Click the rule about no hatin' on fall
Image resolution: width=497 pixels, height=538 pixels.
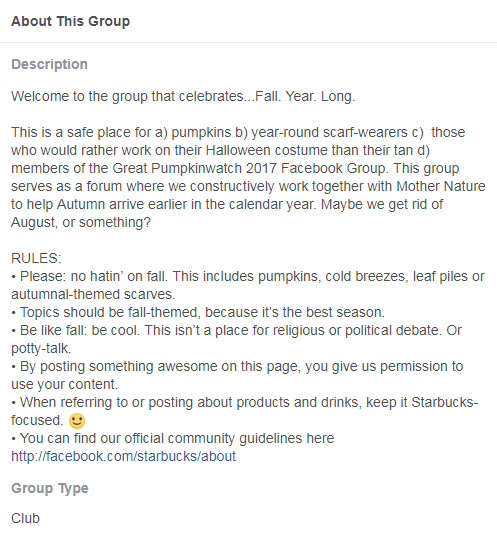(248, 285)
